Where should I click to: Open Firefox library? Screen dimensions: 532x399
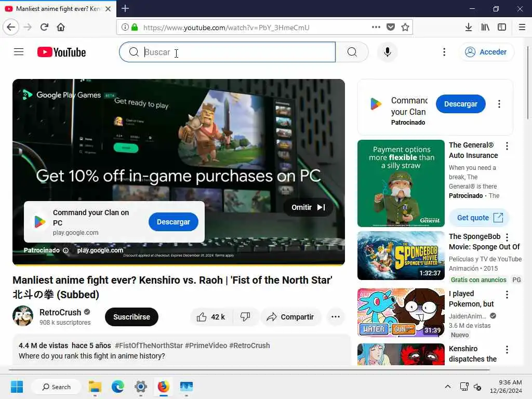pyautogui.click(x=485, y=27)
